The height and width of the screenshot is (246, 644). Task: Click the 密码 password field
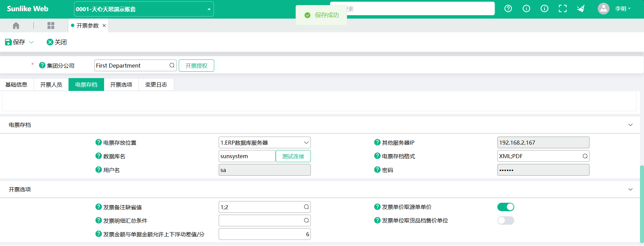pyautogui.click(x=543, y=170)
